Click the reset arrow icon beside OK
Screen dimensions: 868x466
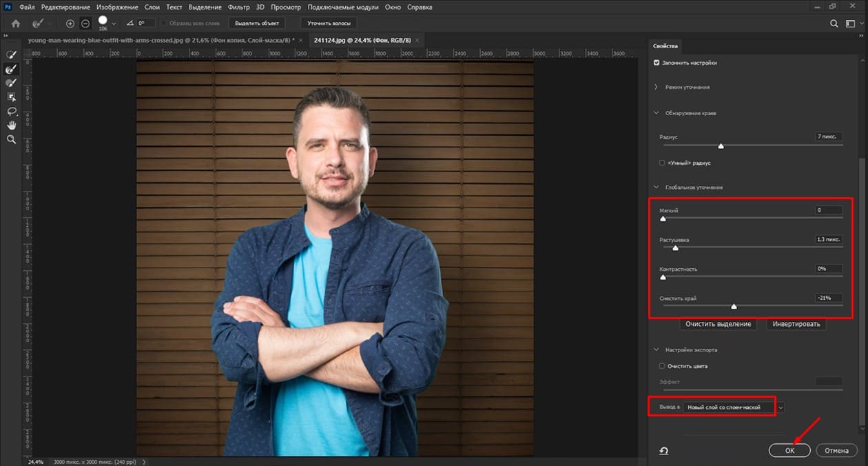(x=664, y=451)
